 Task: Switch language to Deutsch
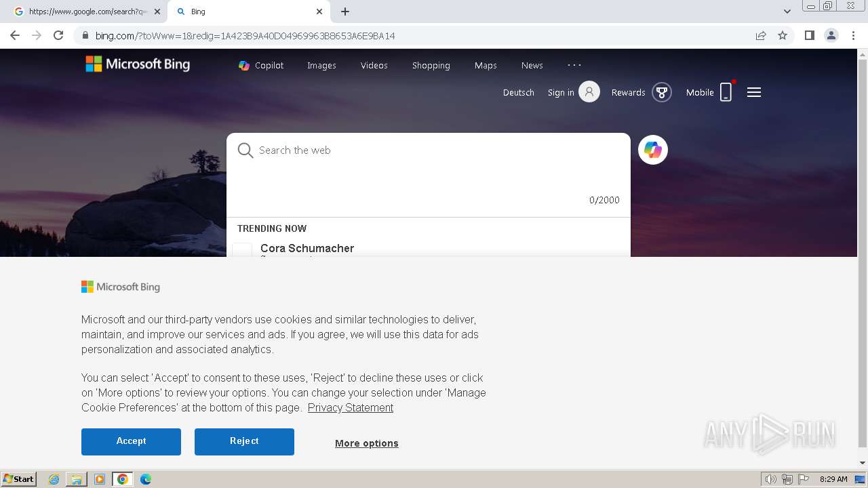[519, 93]
